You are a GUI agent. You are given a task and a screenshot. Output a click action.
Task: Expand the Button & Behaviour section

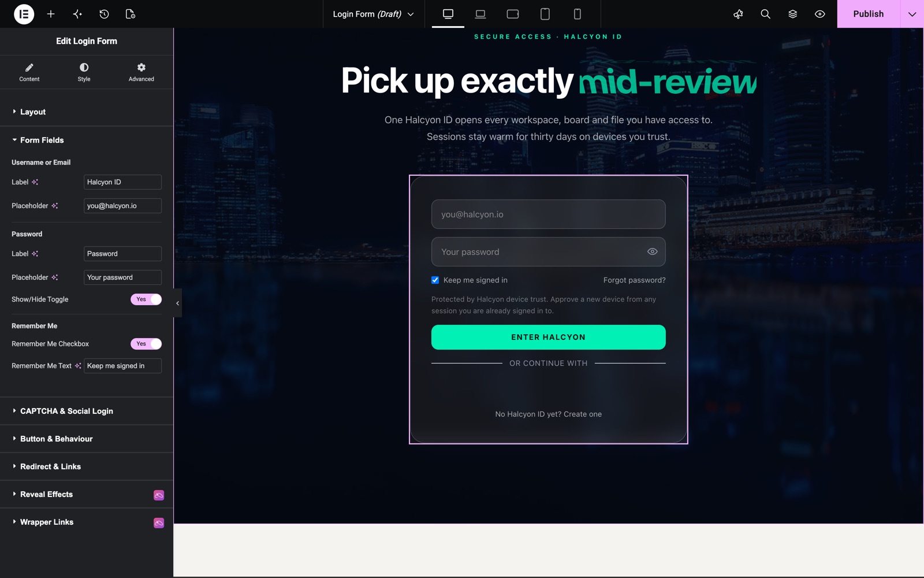(87, 439)
